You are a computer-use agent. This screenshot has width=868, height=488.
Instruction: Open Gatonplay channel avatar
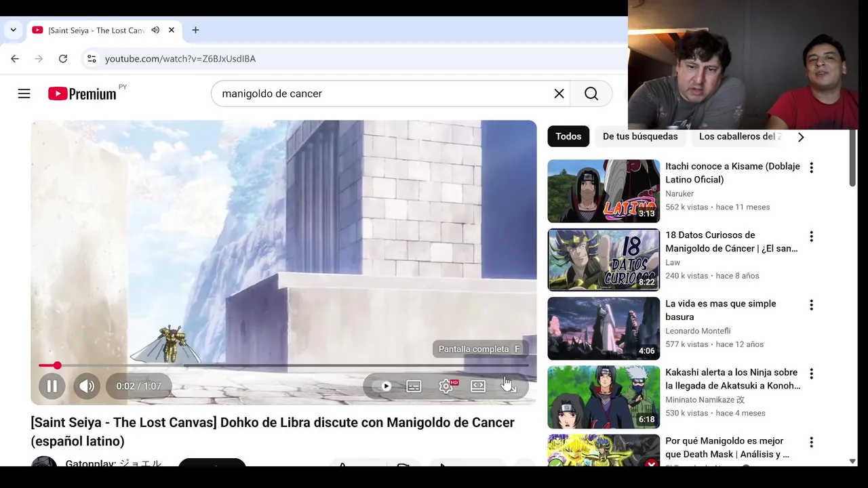(44, 462)
